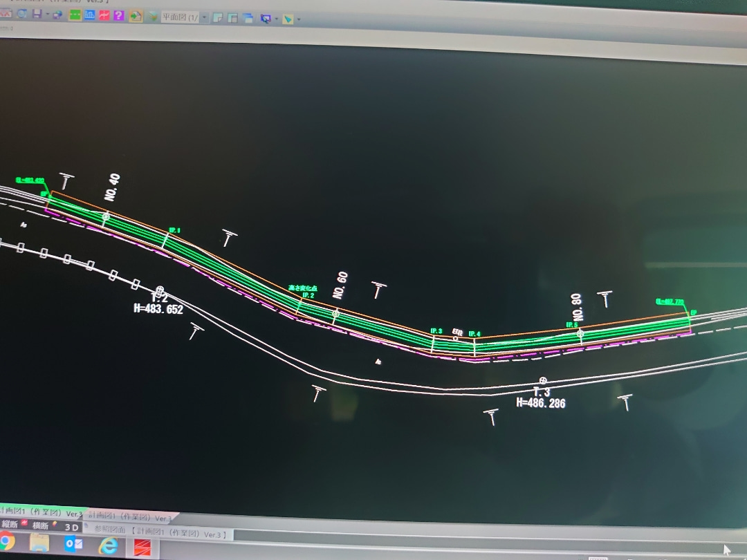Open File Explorer from the taskbar
This screenshot has width=747, height=560.
click(x=39, y=543)
